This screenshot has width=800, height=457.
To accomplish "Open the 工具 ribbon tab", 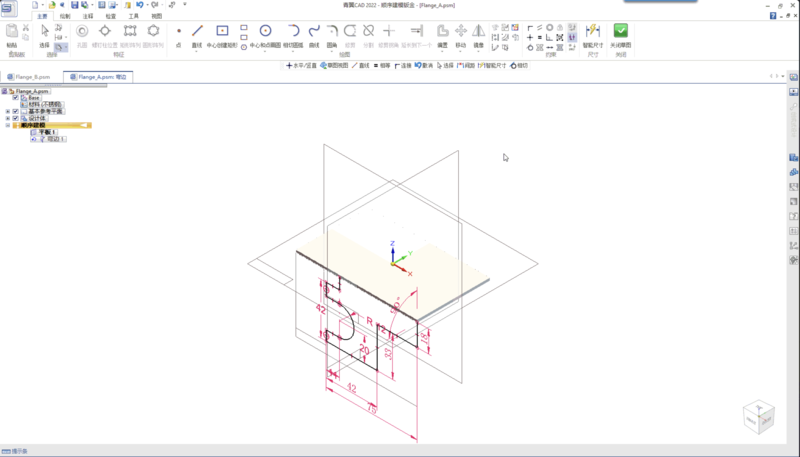I will point(134,17).
